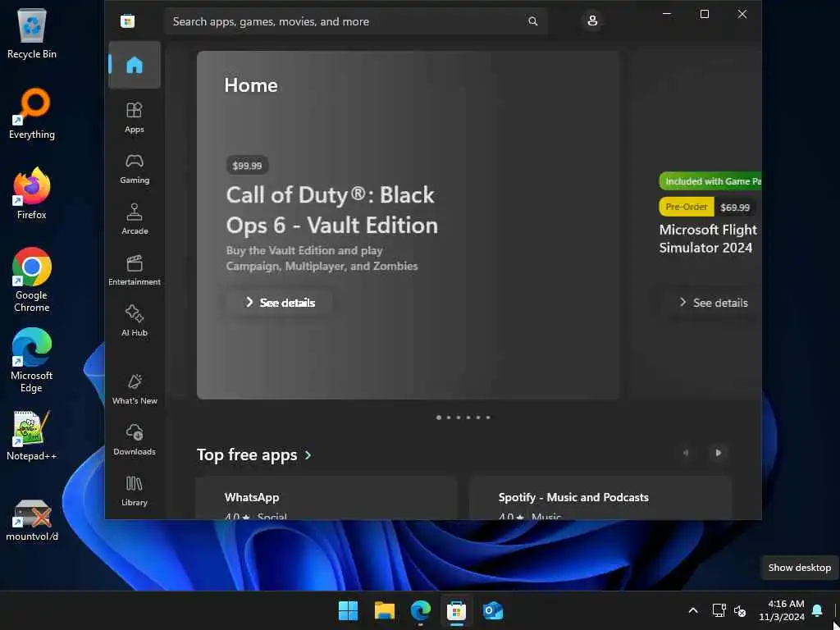Open Outlook from the taskbar

click(x=493, y=610)
